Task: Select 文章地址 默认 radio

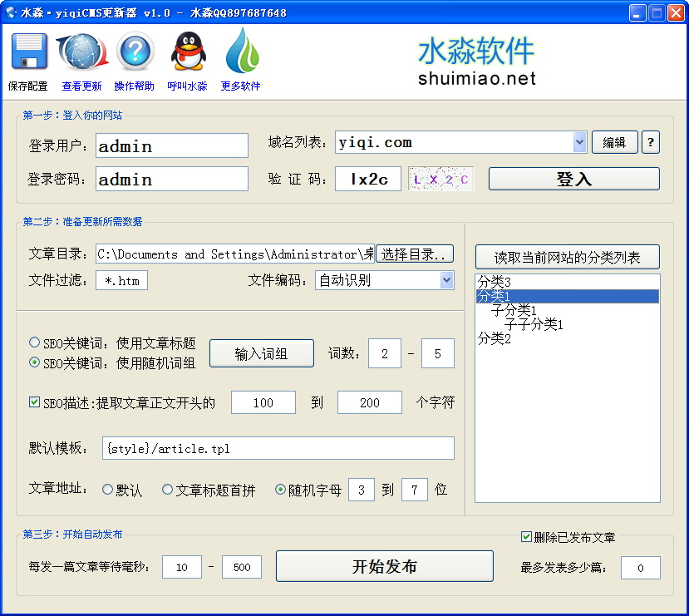Action: click(x=108, y=489)
